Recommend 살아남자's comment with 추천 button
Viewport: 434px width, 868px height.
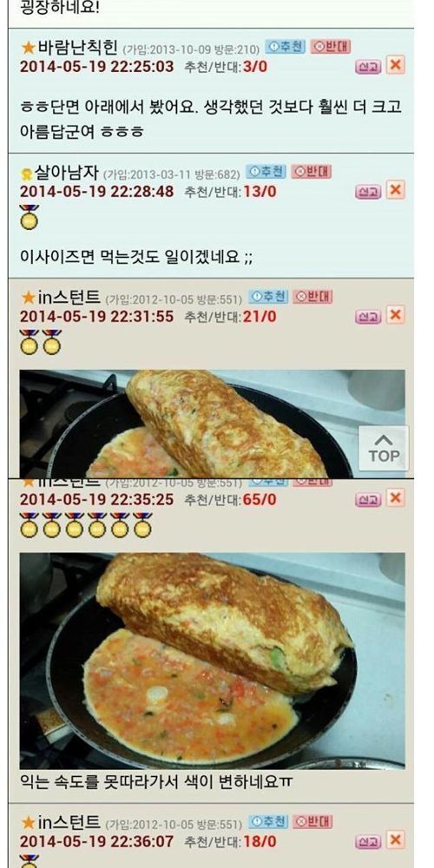[x=266, y=172]
